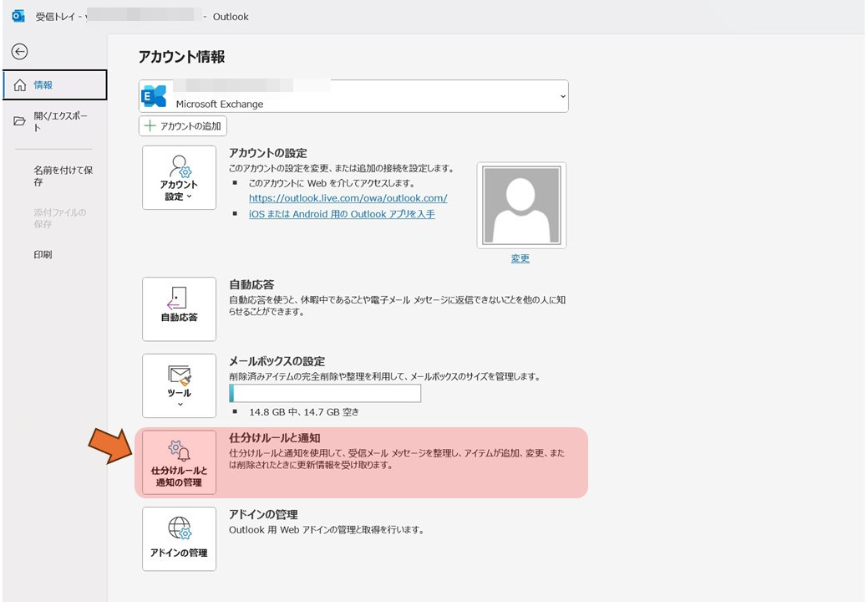The image size is (868, 602).
Task: Open the outlook.live.com/owa link
Action: (348, 198)
